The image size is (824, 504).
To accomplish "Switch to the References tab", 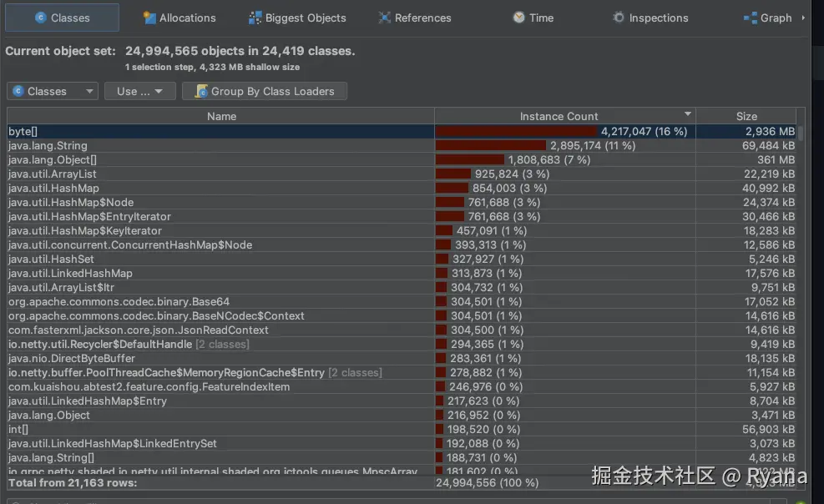I will coord(415,18).
